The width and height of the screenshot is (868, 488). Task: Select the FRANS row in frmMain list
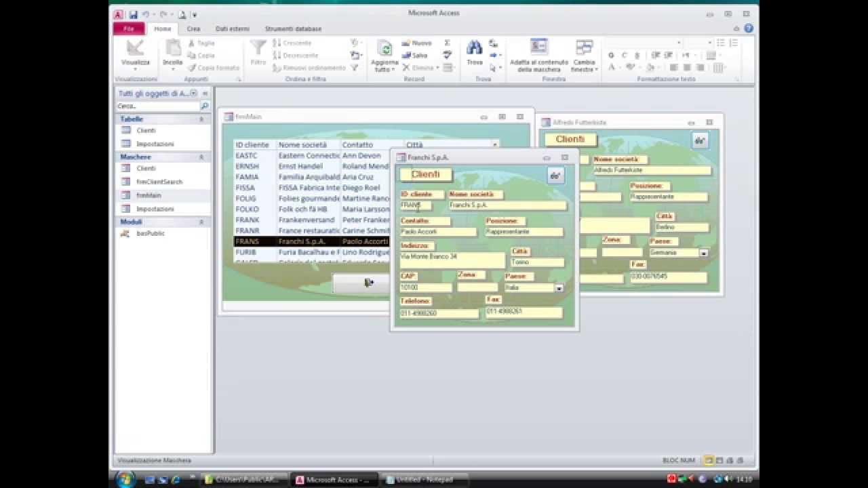(312, 241)
